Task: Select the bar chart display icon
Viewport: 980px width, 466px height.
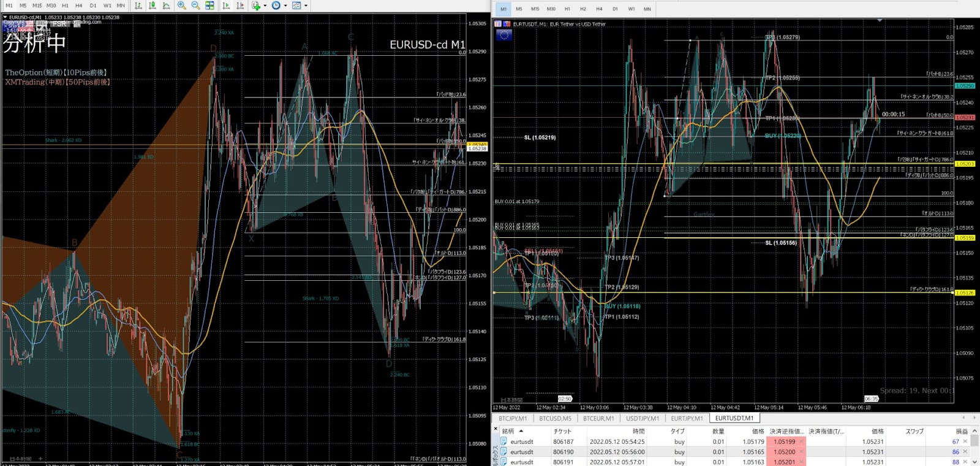Action: [x=138, y=6]
